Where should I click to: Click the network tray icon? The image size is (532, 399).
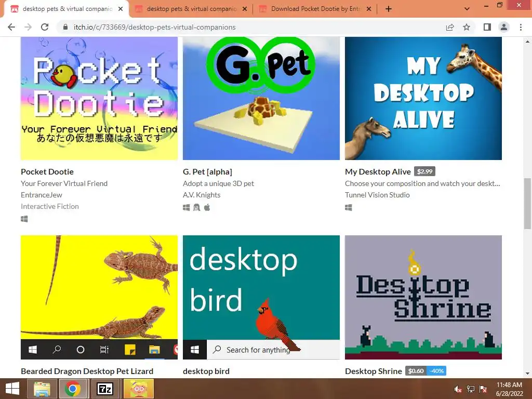[x=471, y=389]
